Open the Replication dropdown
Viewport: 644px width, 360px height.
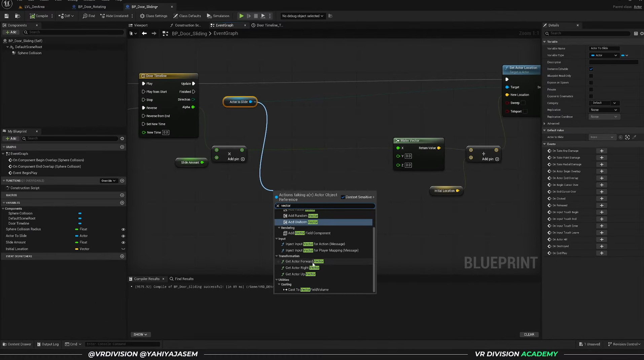click(604, 110)
